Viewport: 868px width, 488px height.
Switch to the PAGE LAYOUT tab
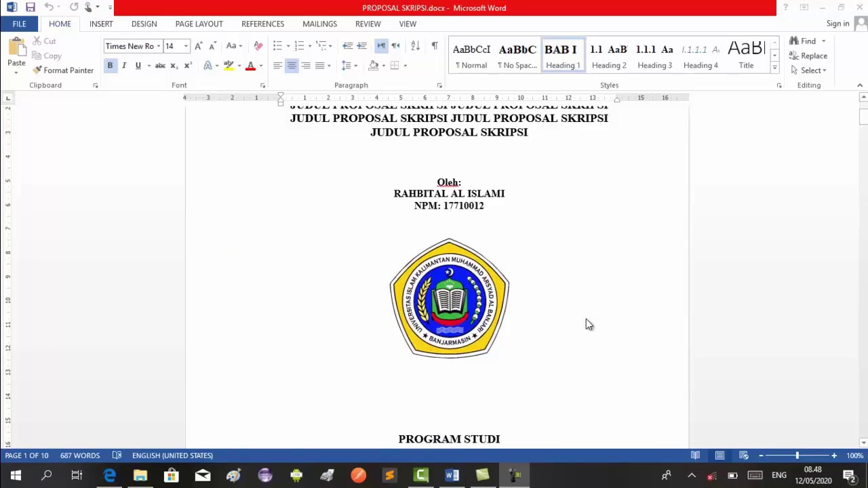199,24
